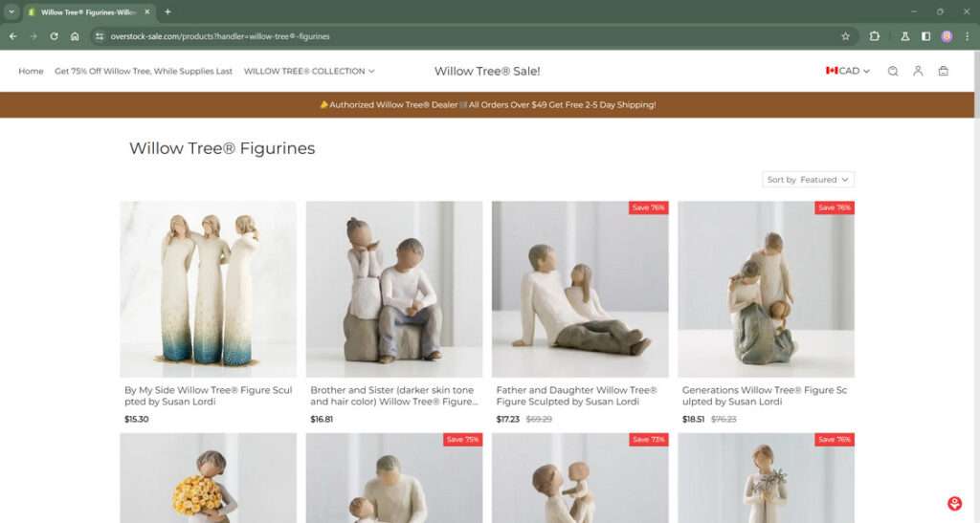The height and width of the screenshot is (523, 980).
Task: Open the Generations Willow Tree Figure link
Action: click(765, 396)
